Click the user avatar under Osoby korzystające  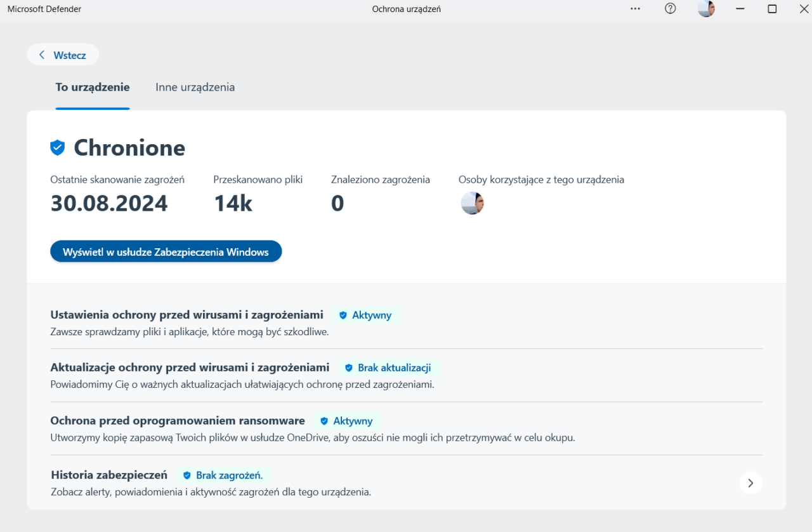click(x=472, y=203)
